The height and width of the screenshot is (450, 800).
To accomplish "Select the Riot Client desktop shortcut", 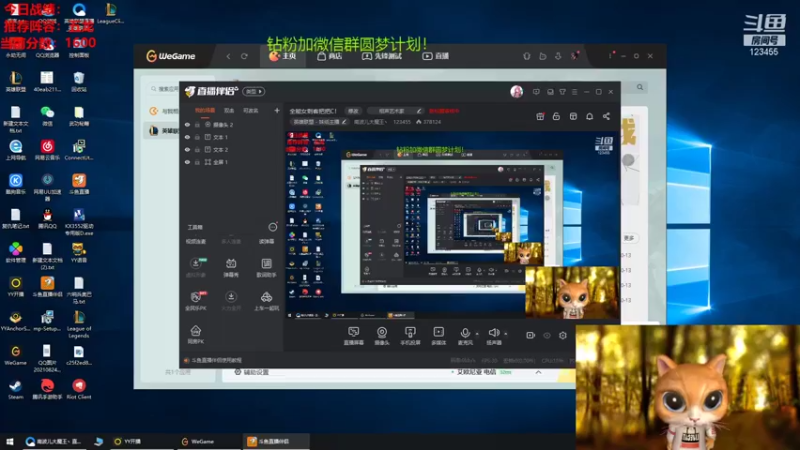I will (79, 390).
